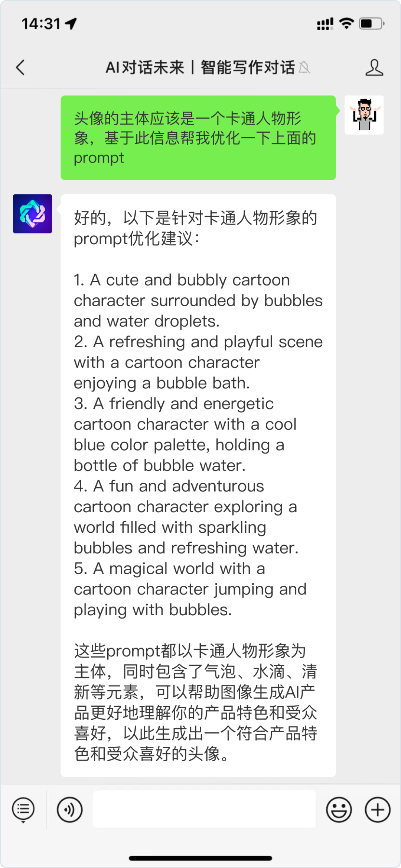This screenshot has width=401, height=868.
Task: Tap the muted bell icon beside title
Action: pos(304,68)
